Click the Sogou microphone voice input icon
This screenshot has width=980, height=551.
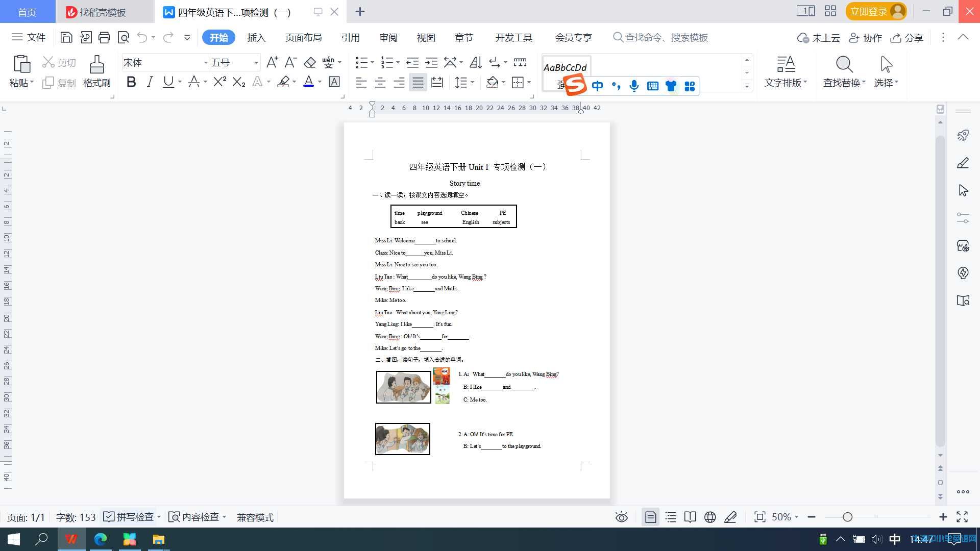(x=634, y=86)
